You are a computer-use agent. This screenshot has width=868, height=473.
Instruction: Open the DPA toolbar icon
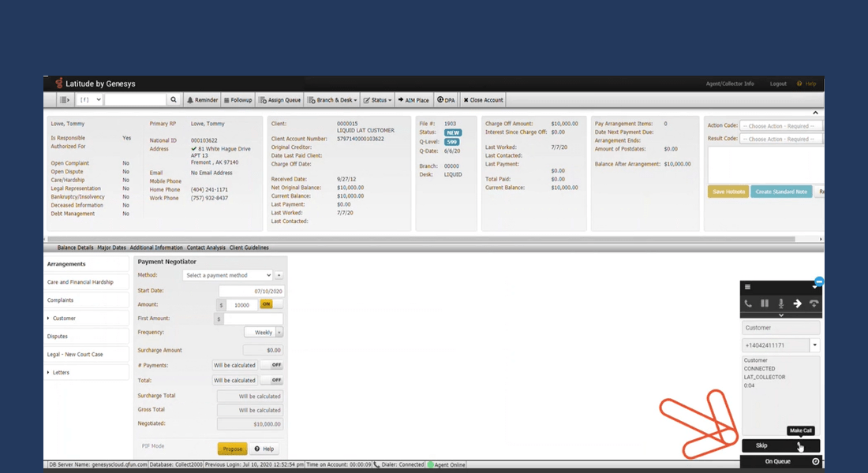click(446, 99)
